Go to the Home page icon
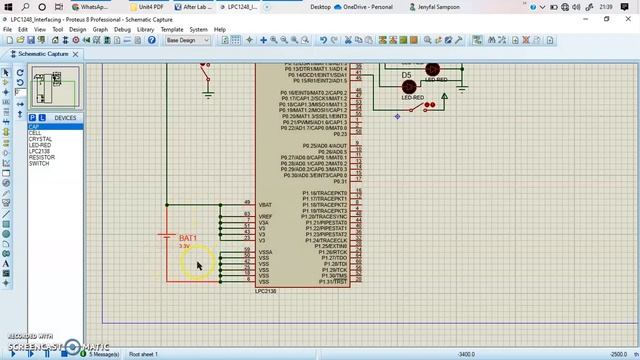The image size is (640, 360). [55, 40]
